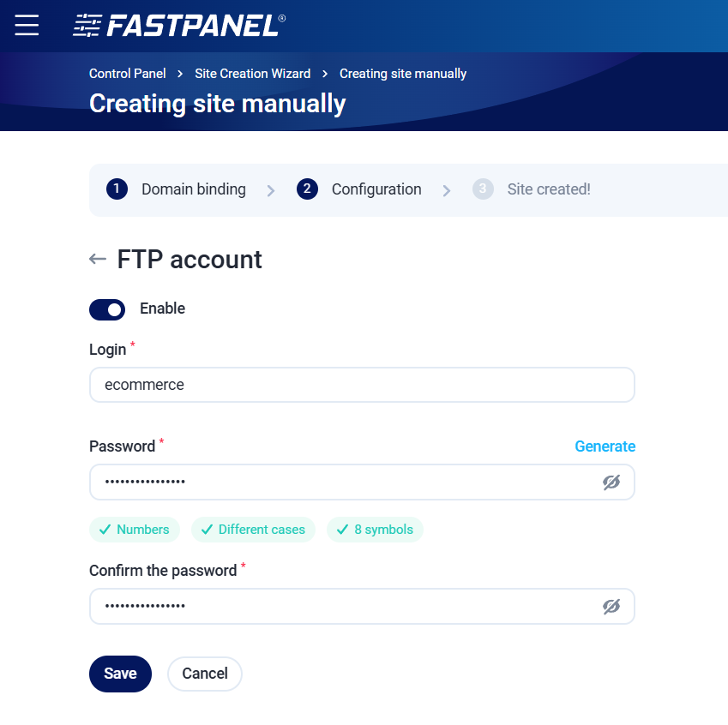
Task: Click the FASTPANEL logo
Action: tap(178, 26)
